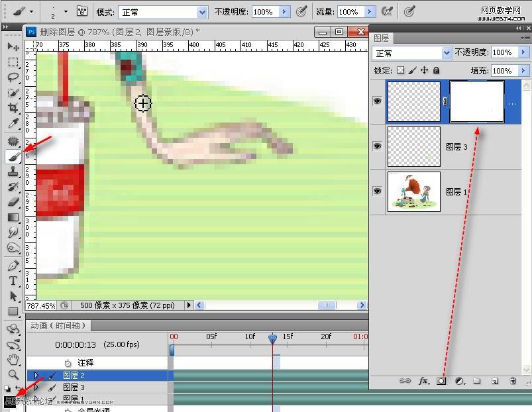The image size is (532, 412).
Task: Select the History Brush tool
Action: [13, 187]
